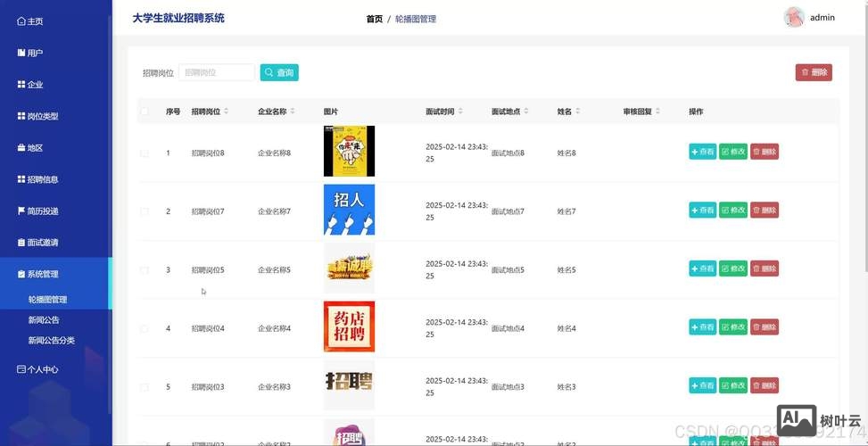Click 修改 for 招聘岗位5 row
The width and height of the screenshot is (868, 446).
tap(733, 268)
